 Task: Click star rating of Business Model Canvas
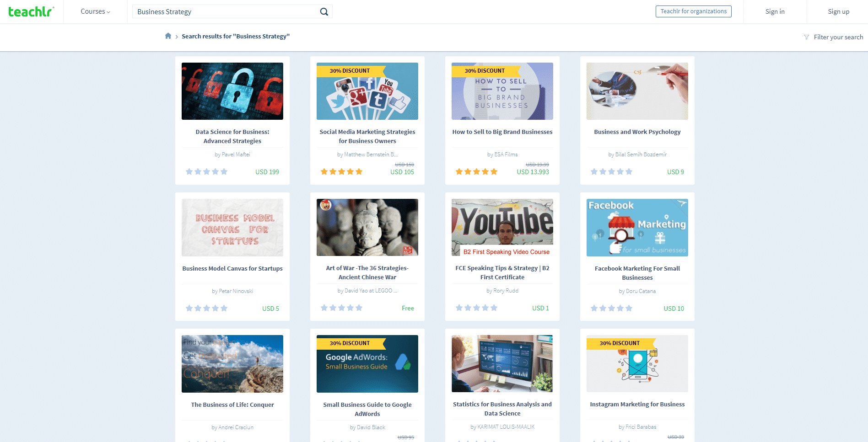(206, 309)
